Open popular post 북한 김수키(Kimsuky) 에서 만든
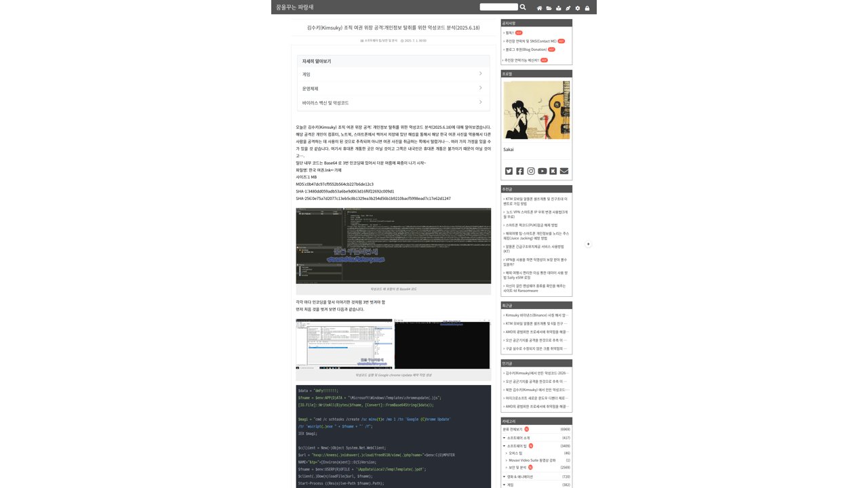868x488 pixels. [536, 390]
